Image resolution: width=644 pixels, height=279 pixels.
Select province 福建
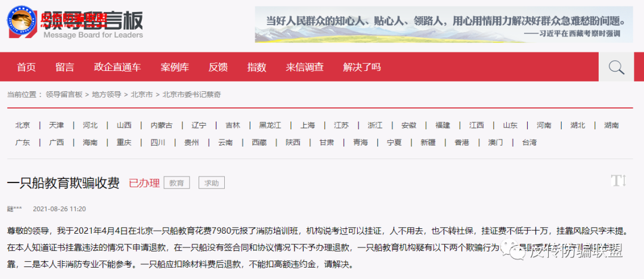tap(442, 125)
